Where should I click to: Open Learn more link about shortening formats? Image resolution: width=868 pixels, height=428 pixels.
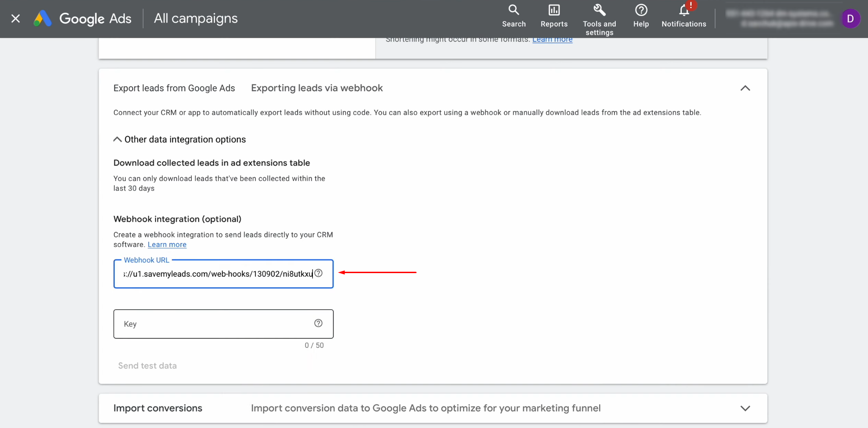(x=552, y=40)
